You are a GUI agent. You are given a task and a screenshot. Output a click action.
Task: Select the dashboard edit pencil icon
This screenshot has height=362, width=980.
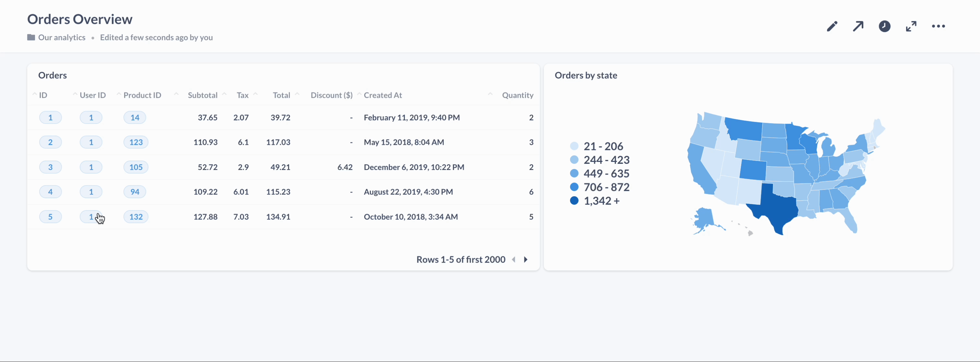coord(832,26)
